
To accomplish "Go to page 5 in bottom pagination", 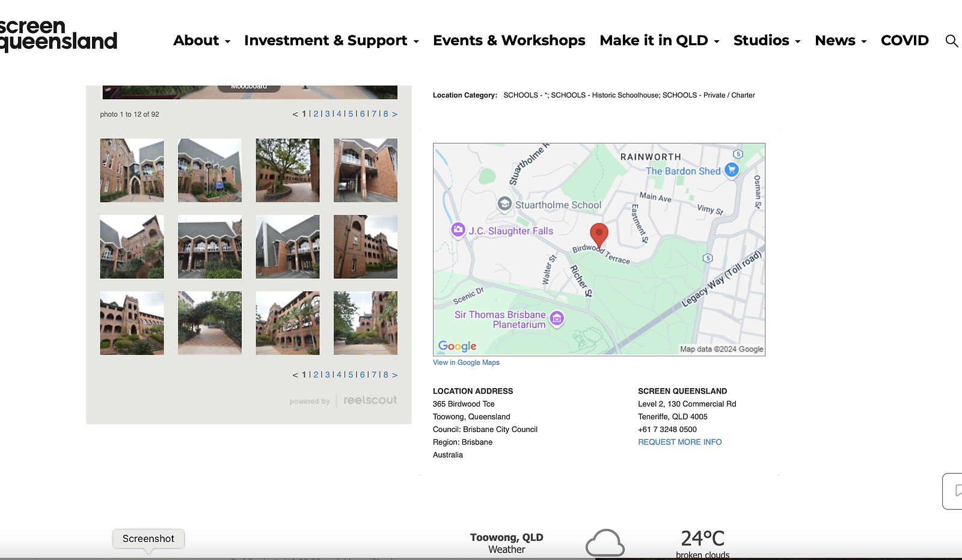I will 351,374.
